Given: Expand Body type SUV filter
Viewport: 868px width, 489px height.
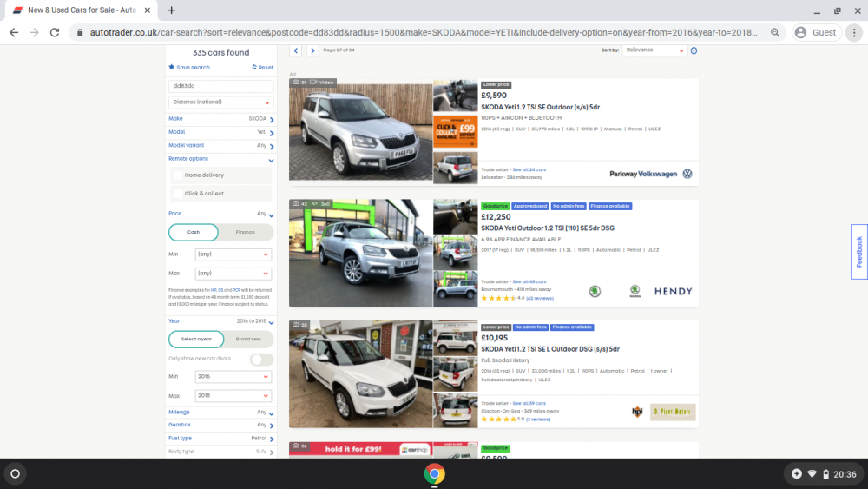Looking at the screenshot, I should [220, 452].
